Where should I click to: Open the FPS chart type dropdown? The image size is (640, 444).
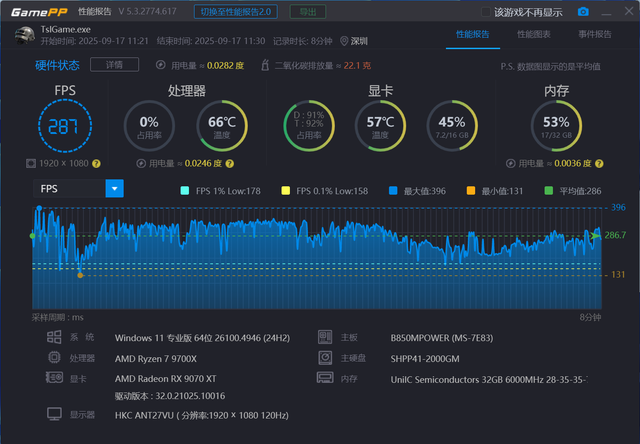78,189
